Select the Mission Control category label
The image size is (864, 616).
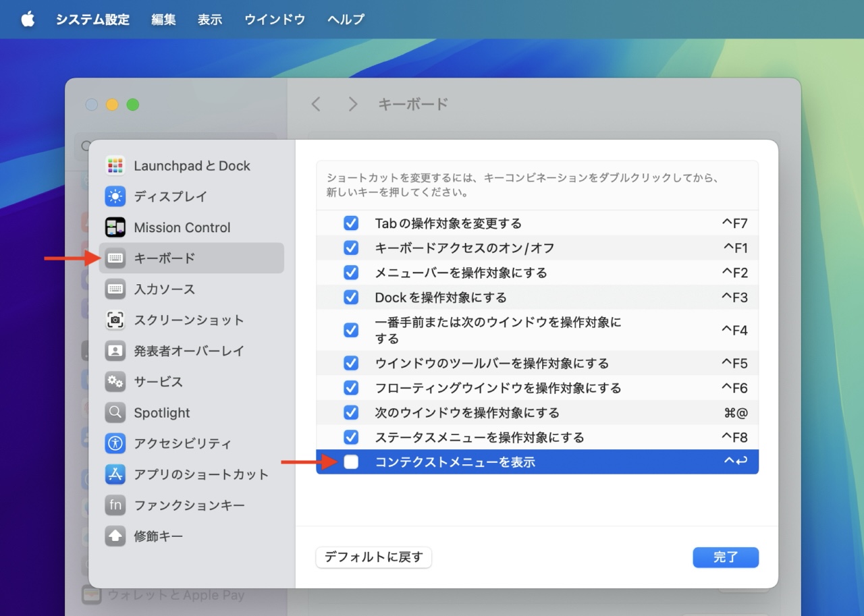pos(182,227)
